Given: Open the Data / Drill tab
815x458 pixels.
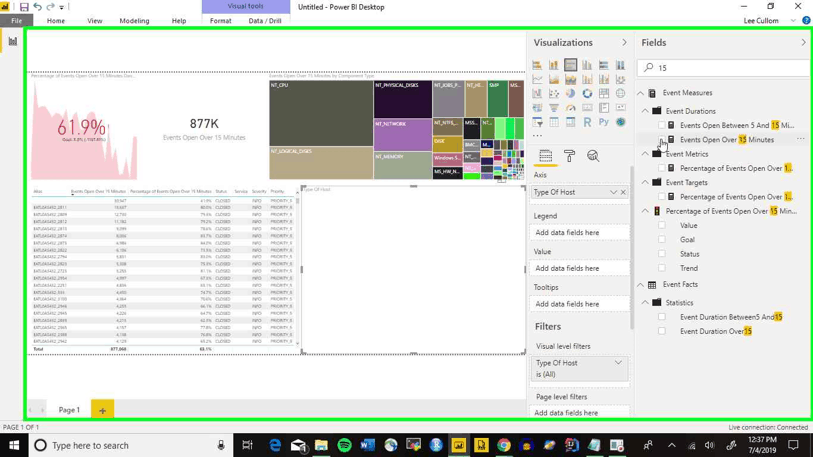Looking at the screenshot, I should click(265, 21).
